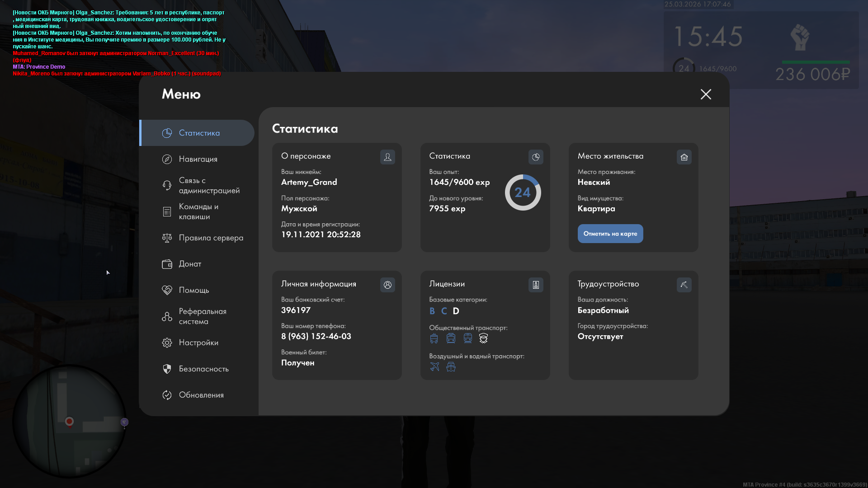Viewport: 868px width, 488px height.
Task: Open Реферальная система section
Action: [202, 316]
